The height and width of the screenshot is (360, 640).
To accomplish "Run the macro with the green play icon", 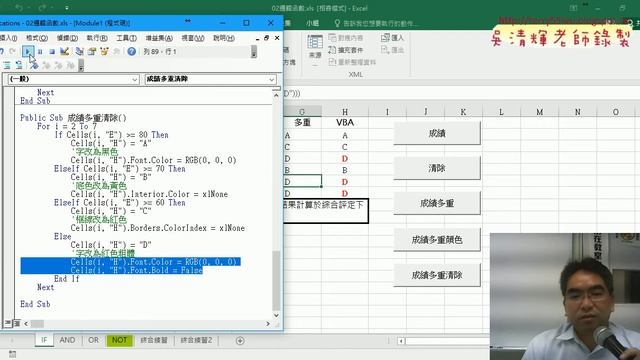I will coord(28,51).
